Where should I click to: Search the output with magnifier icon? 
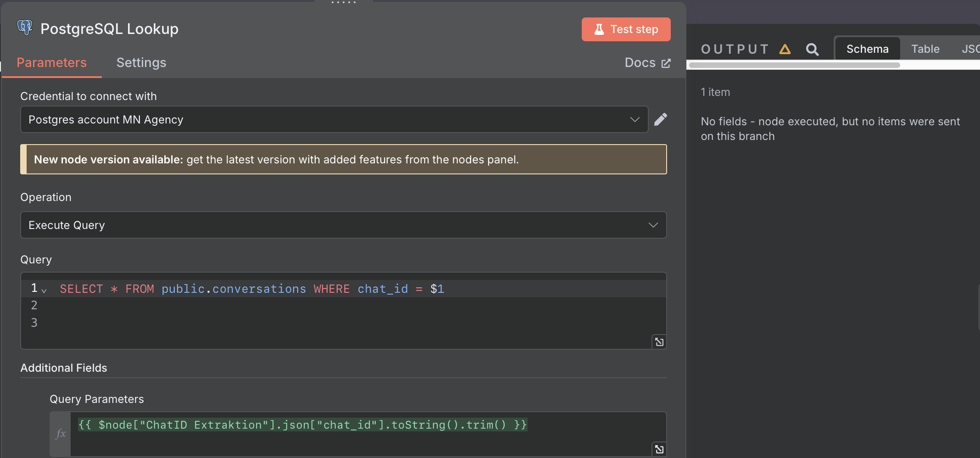812,49
